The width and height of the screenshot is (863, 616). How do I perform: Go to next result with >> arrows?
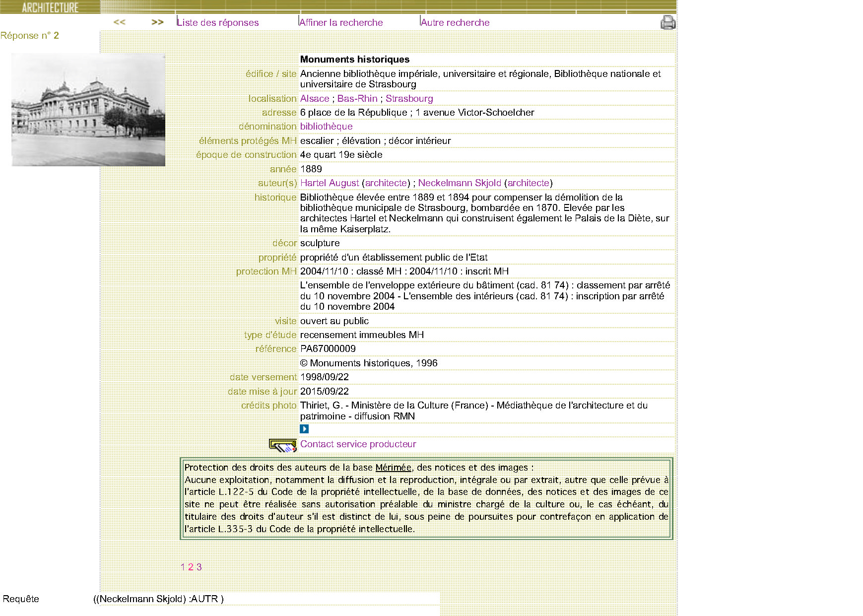click(157, 22)
